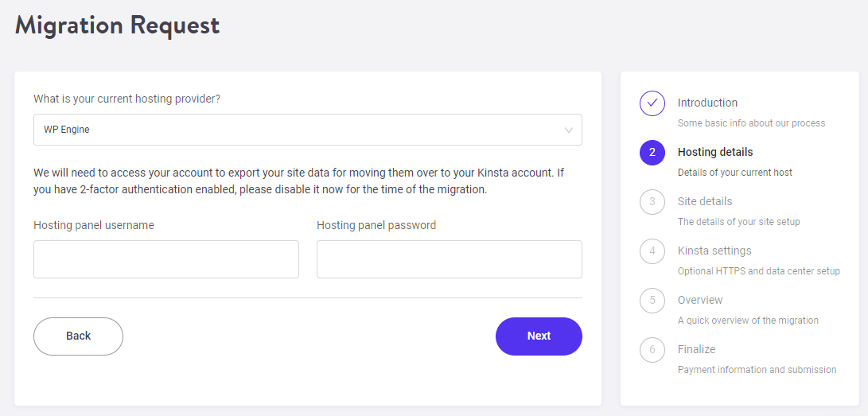868x416 pixels.
Task: Click the Introduction checkmark step circle
Action: tap(652, 103)
